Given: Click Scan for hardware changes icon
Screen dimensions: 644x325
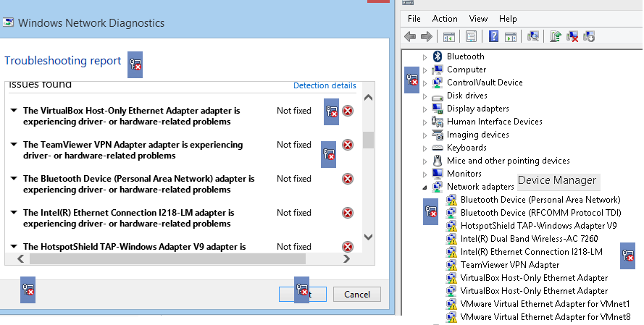Looking at the screenshot, I should 532,36.
